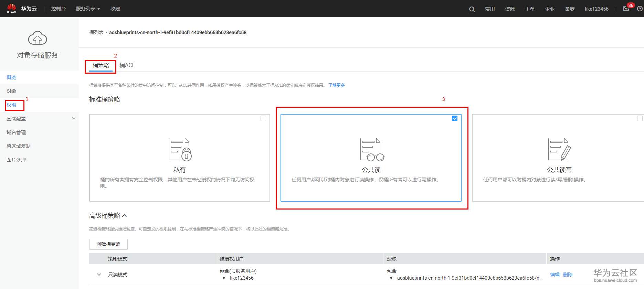Select 权限 in the sidebar
The width and height of the screenshot is (644, 289).
click(11, 105)
